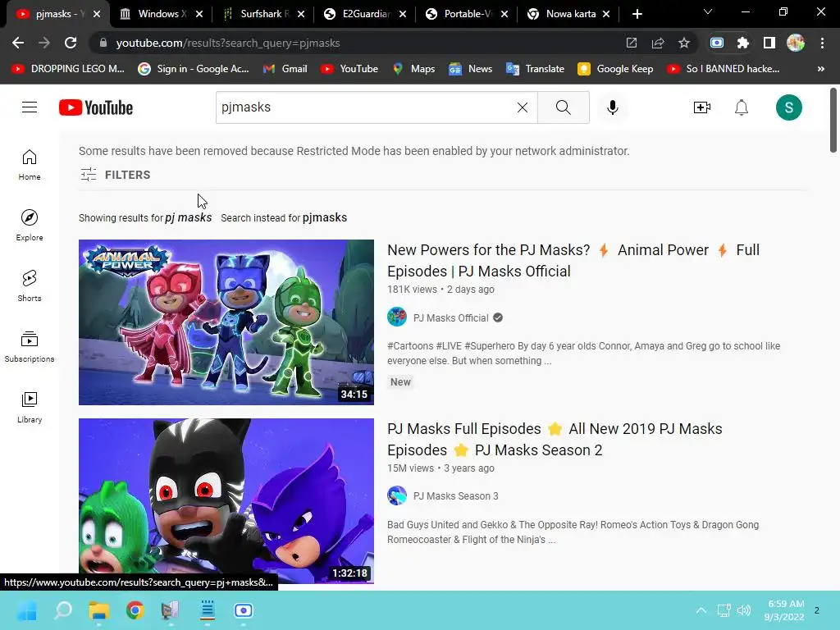
Task: Click the page vertical scrollbar
Action: click(x=833, y=120)
